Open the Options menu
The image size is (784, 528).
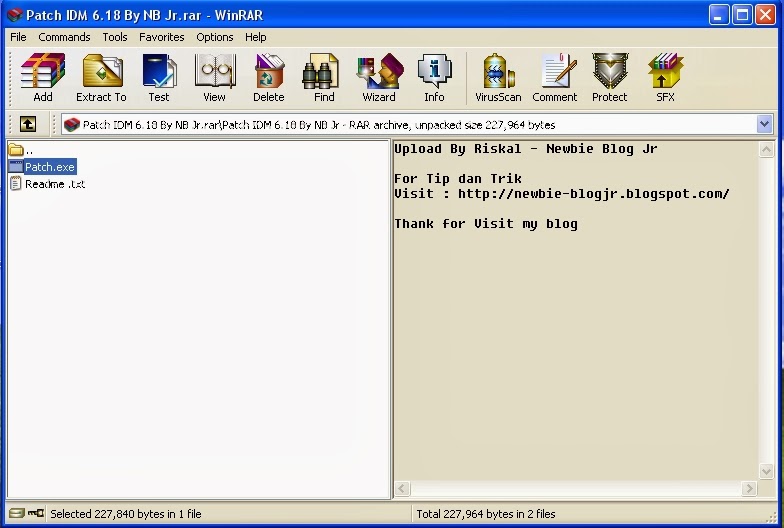coord(214,37)
